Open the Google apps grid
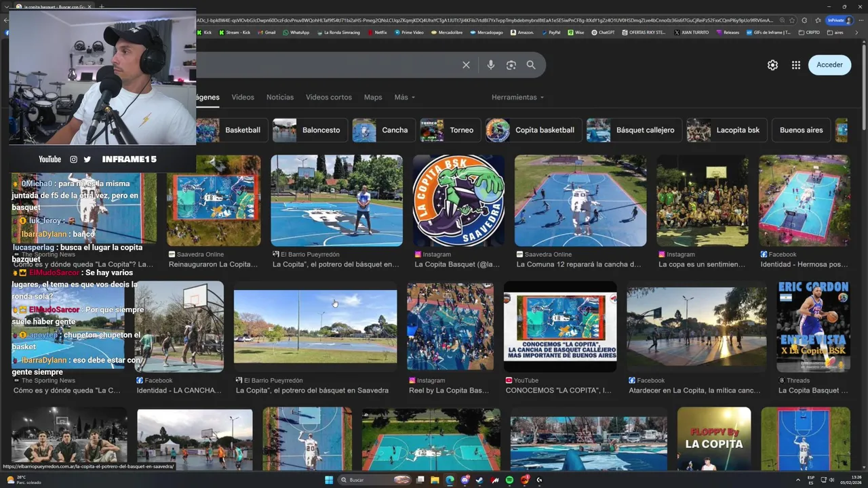The height and width of the screenshot is (488, 868). 796,65
